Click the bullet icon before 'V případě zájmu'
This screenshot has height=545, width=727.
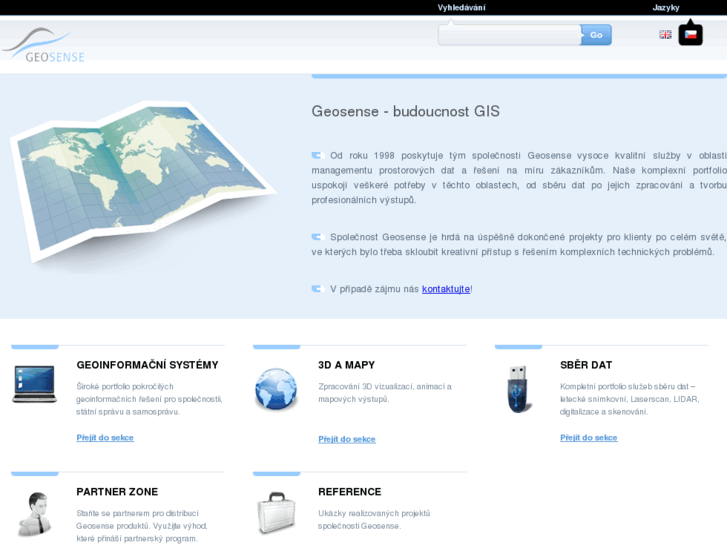point(317,289)
